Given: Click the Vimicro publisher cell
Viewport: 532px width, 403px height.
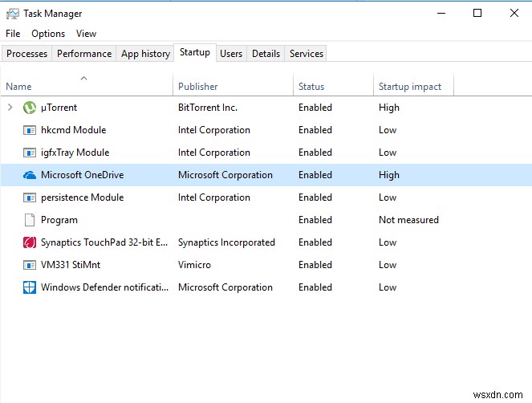Looking at the screenshot, I should pyautogui.click(x=194, y=265).
